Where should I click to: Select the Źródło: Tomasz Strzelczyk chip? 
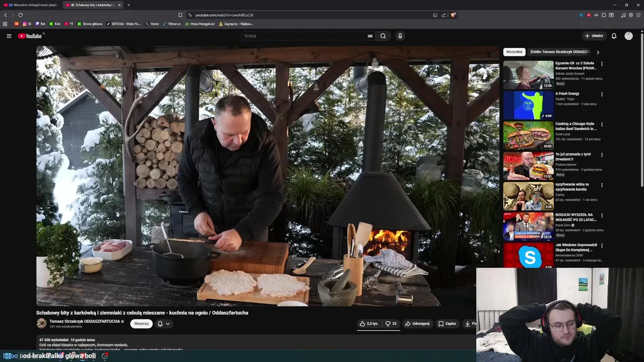(x=559, y=52)
